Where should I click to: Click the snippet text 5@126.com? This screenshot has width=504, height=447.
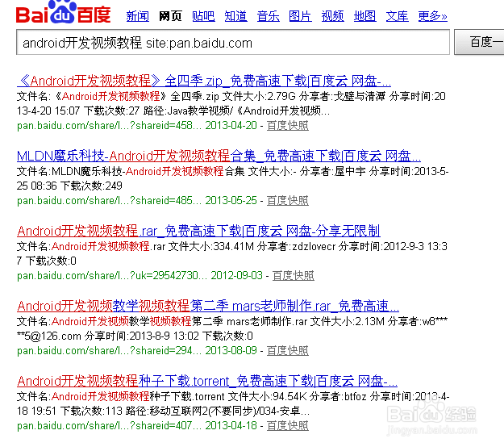click(x=52, y=336)
